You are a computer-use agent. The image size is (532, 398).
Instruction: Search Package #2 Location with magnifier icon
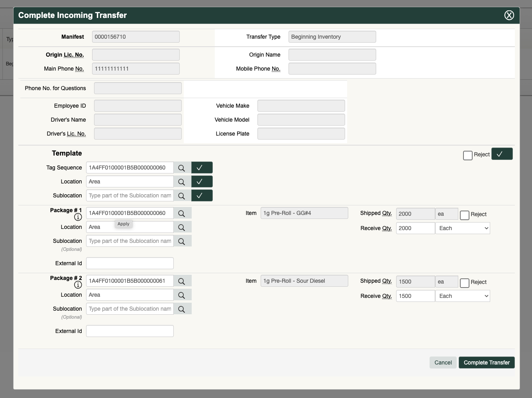[182, 295]
